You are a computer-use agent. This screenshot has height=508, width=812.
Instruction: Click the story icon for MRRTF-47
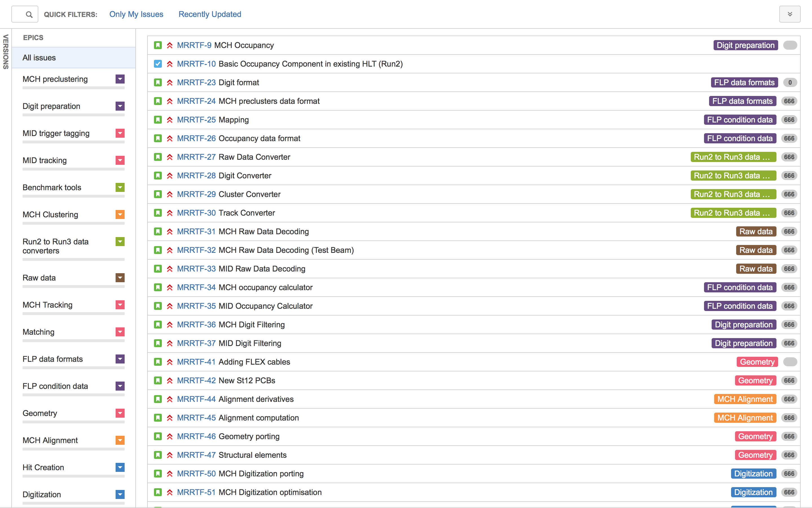158,455
